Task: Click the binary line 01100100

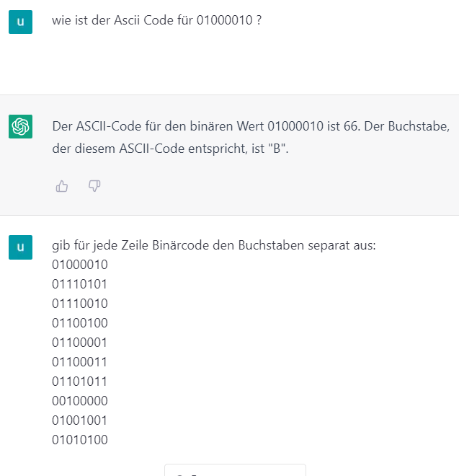Action: 80,323
